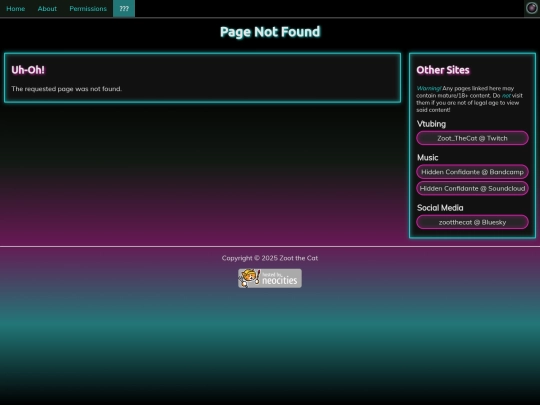Visit Hidden Confidante @ Bandcamp
The width and height of the screenshot is (540, 405).
point(472,172)
